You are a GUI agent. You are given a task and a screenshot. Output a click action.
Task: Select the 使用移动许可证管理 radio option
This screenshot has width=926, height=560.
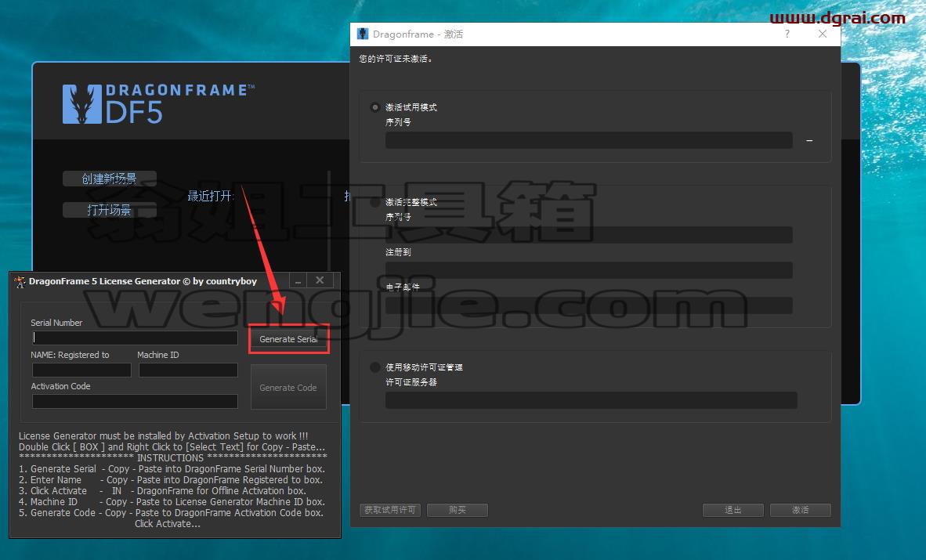coord(374,367)
